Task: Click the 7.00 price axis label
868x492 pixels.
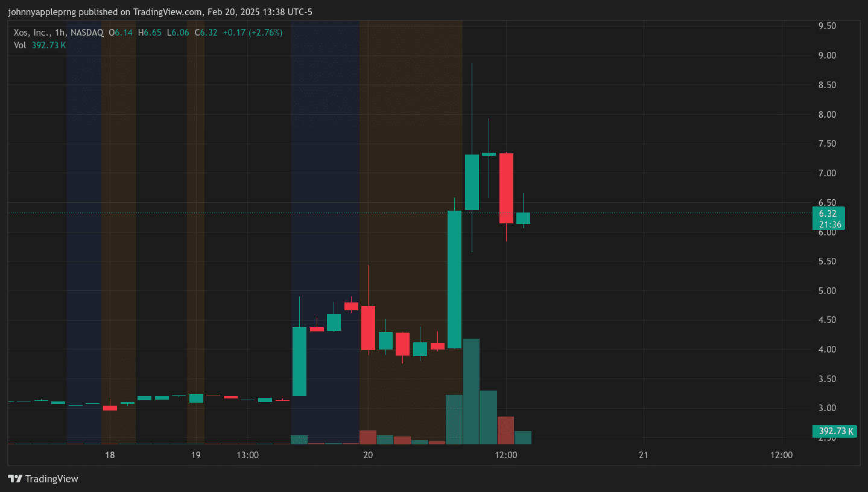Action: coord(827,173)
